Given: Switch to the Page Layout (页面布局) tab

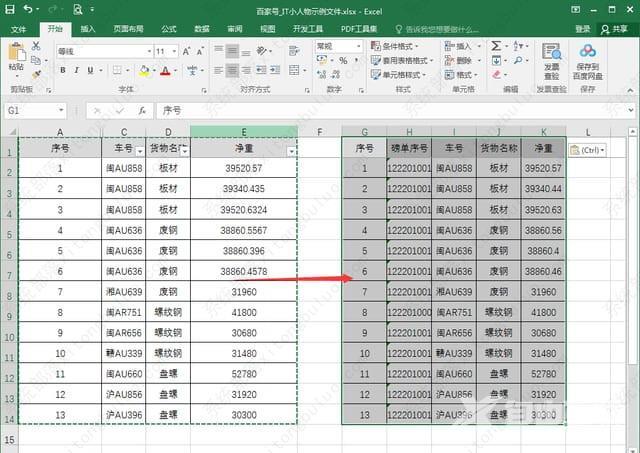Looking at the screenshot, I should [x=128, y=29].
